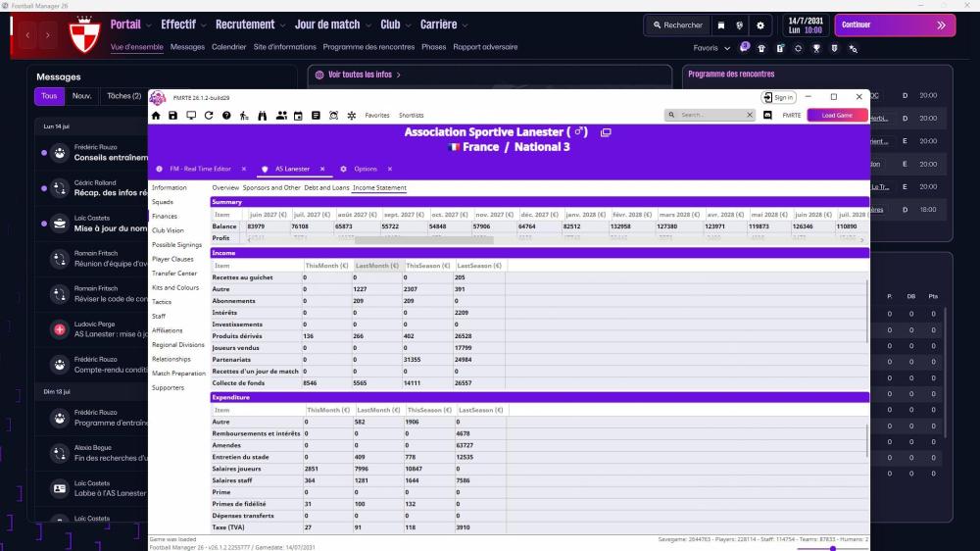Screen dimensions: 980x551
Task: Expand the Favoris dropdown
Action: coord(711,48)
